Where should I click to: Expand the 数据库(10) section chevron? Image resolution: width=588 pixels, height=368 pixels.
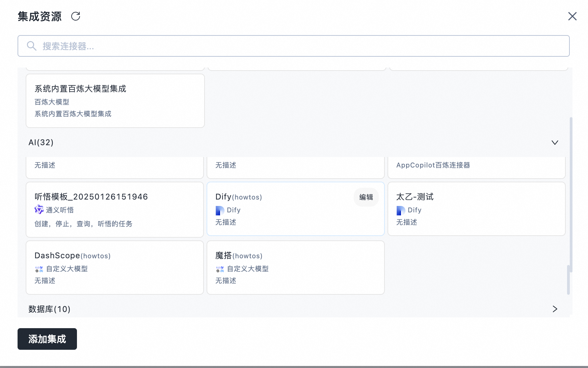click(x=555, y=309)
